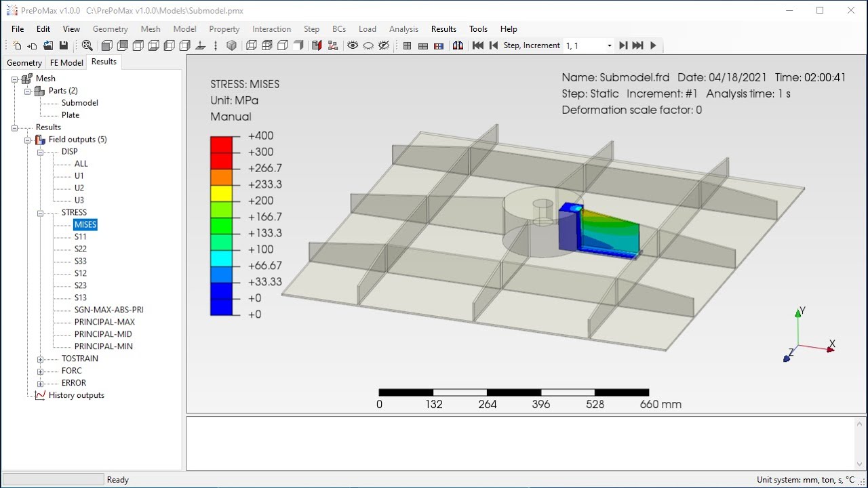Screen dimensions: 868x488
Task: Expand the FORC tree node
Action: point(41,371)
